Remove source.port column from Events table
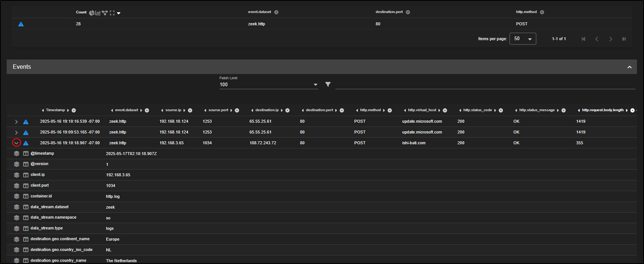The image size is (644, 264). 237,110
